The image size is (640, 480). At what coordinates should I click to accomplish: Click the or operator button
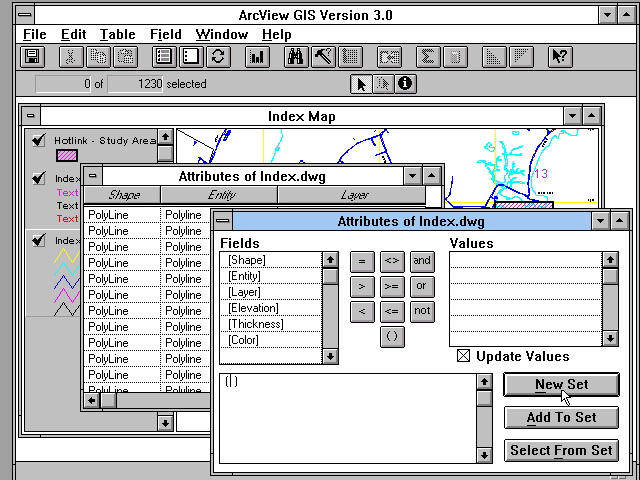point(422,287)
